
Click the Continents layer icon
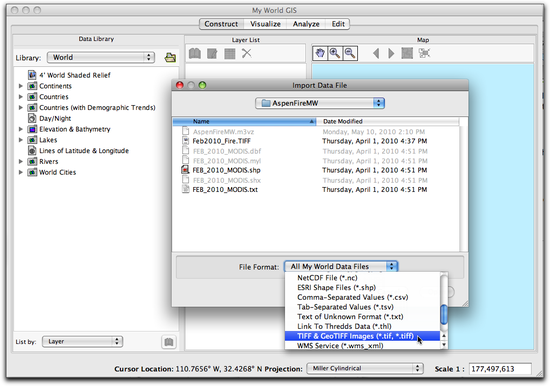pyautogui.click(x=32, y=86)
